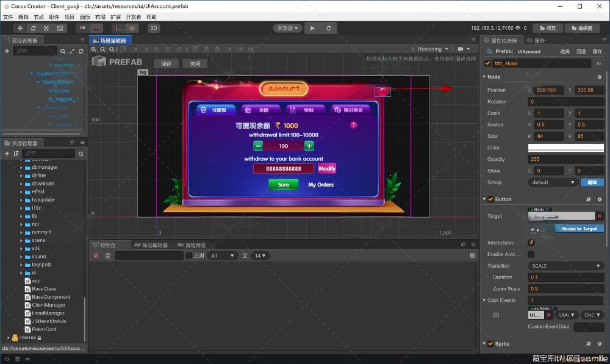Viewport: 610px width, 364px height.
Task: Toggle the 3D mode button
Action: (154, 28)
